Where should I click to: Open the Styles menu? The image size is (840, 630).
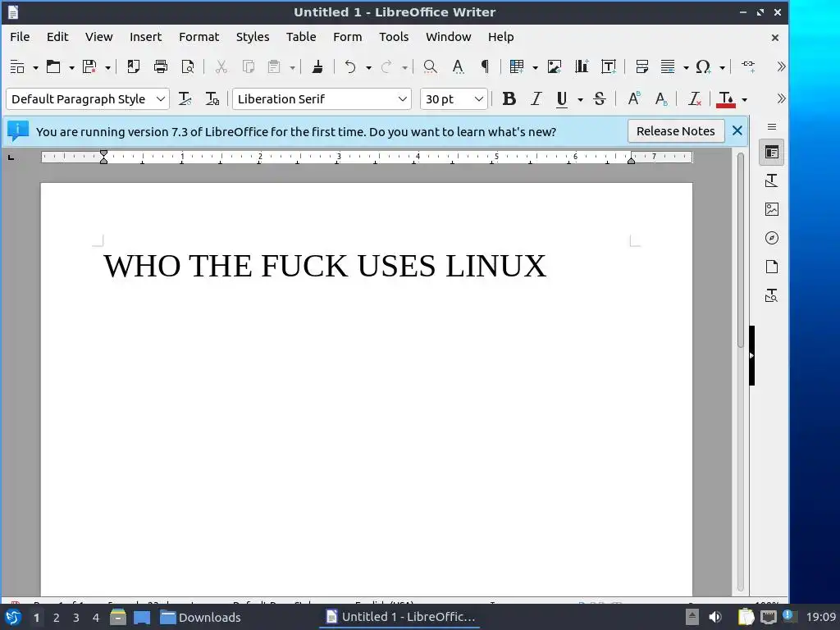253,37
